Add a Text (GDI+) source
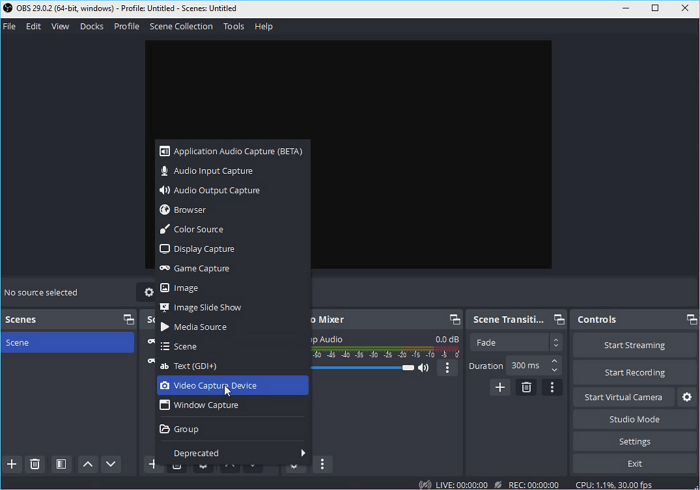The image size is (700, 490). point(233,366)
